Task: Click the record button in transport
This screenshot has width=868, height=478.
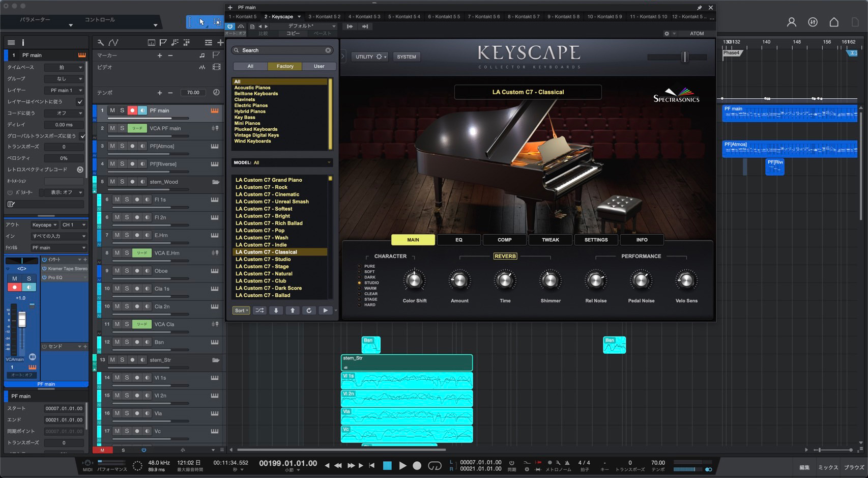Action: click(x=417, y=465)
